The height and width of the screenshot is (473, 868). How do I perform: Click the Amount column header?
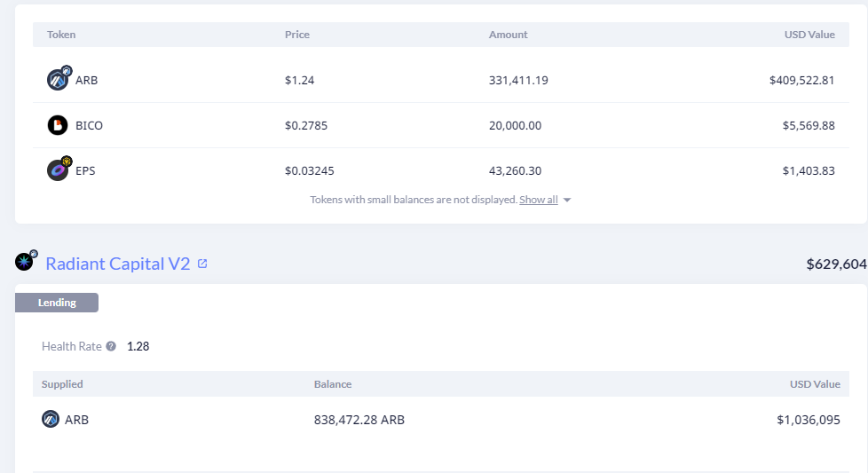tap(508, 35)
